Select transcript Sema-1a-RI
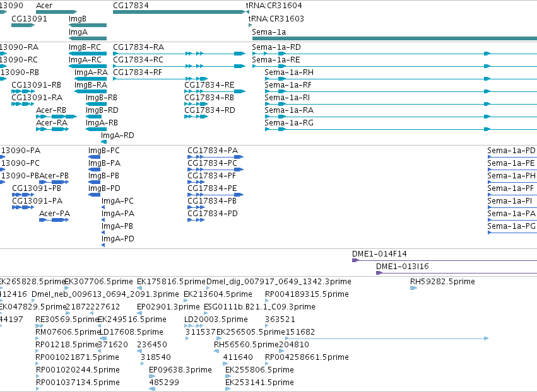The image size is (537, 392). [401, 104]
